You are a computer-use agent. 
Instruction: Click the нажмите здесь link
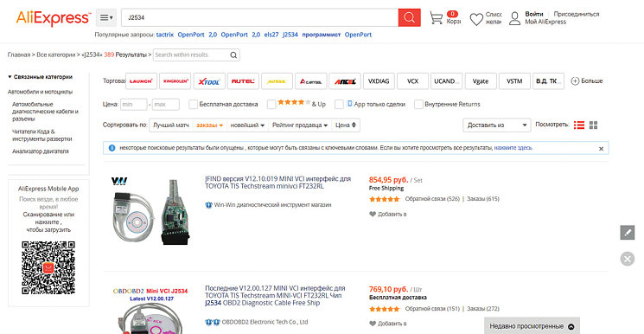click(x=513, y=148)
